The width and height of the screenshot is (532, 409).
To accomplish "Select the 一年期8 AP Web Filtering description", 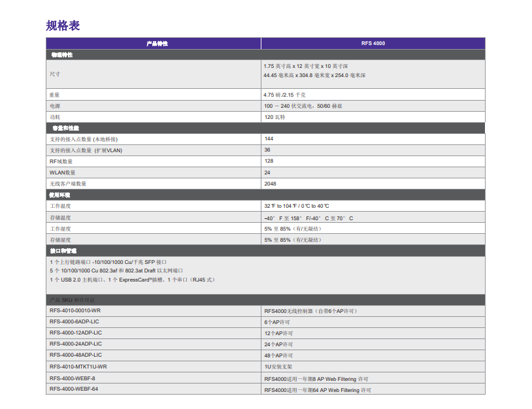I will click(x=316, y=379).
